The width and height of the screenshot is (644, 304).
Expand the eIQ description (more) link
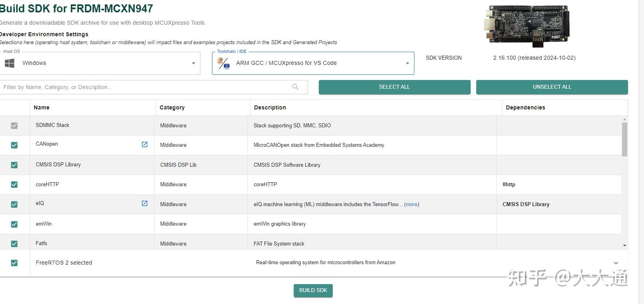point(412,205)
